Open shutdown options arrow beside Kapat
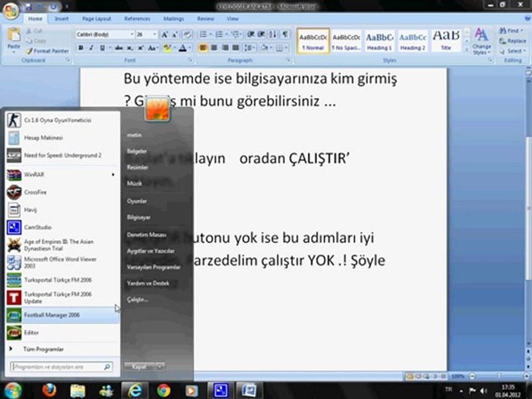Screen dimensions: 532x399 (160, 367)
